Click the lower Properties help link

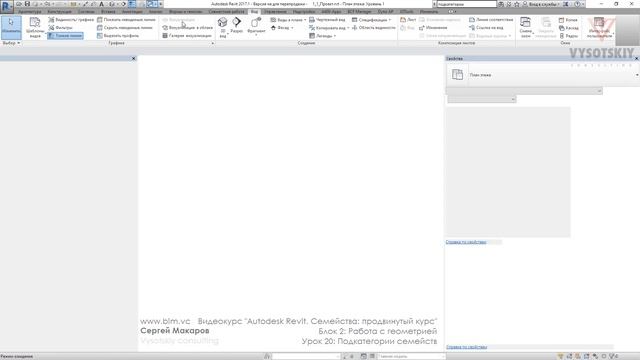click(467, 347)
